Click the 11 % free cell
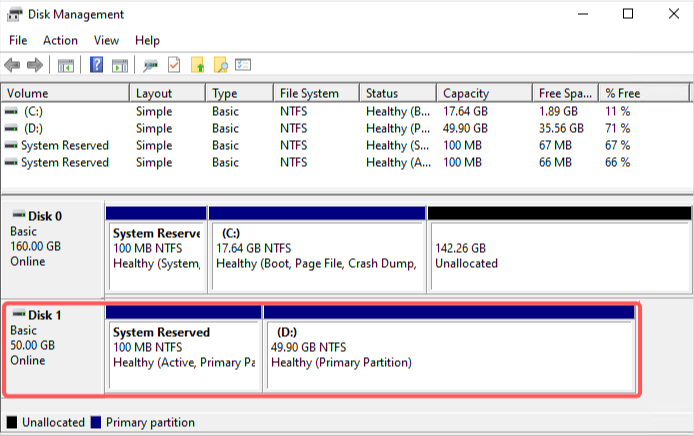 click(x=617, y=112)
